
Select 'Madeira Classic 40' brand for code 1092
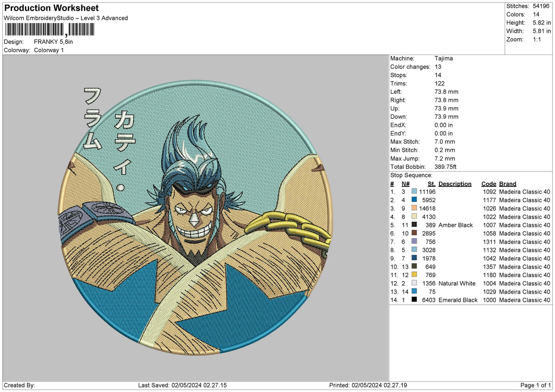525,192
